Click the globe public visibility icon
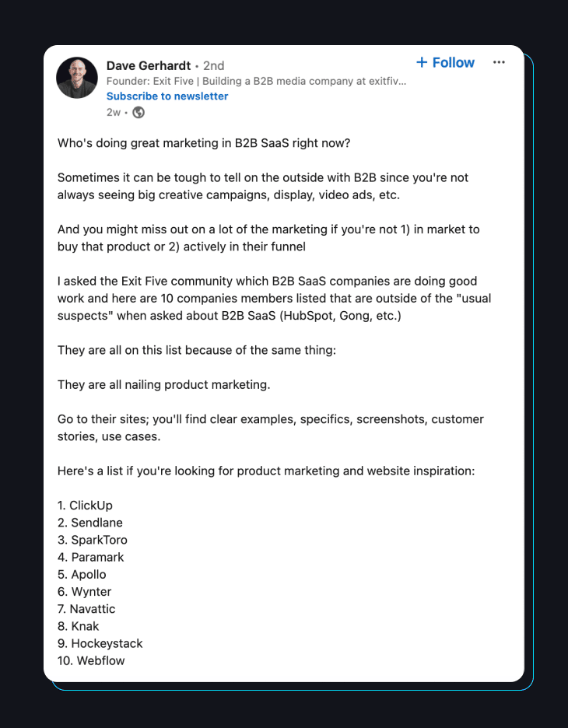 [x=138, y=112]
